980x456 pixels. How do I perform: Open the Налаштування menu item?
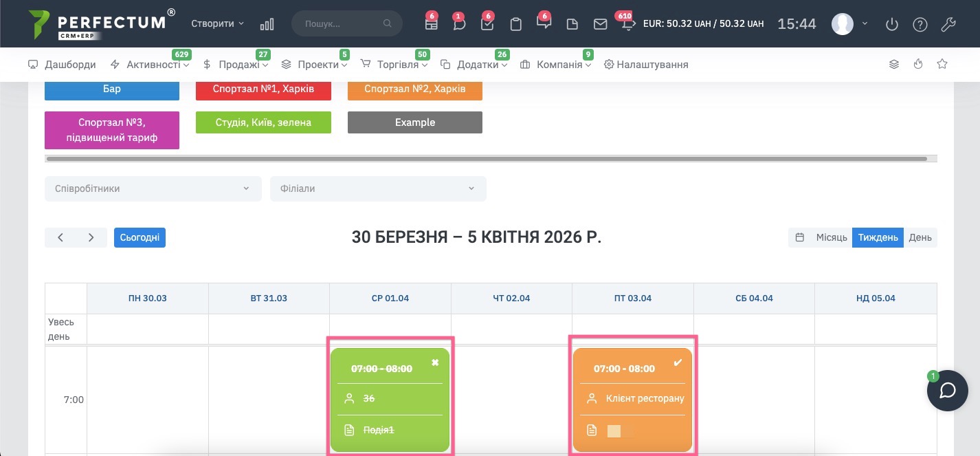click(x=646, y=65)
